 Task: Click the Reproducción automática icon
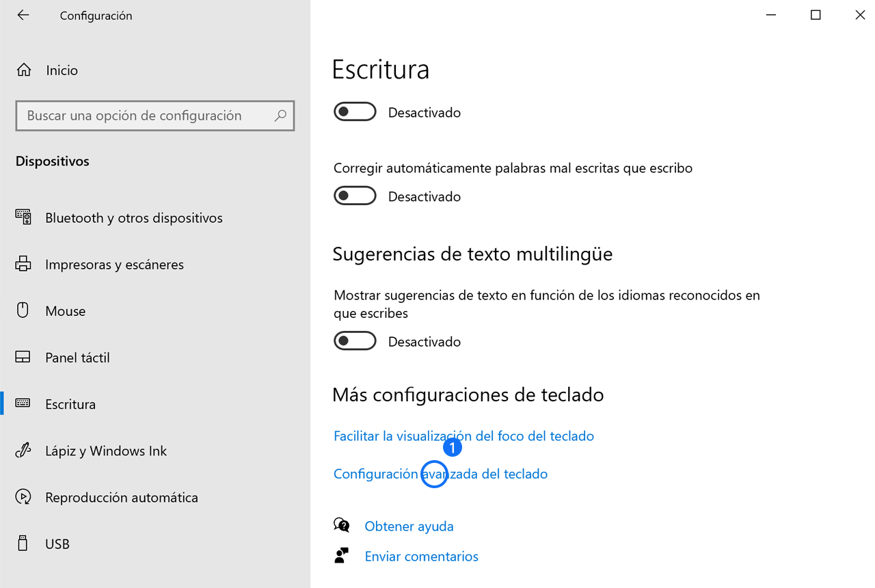tap(23, 497)
